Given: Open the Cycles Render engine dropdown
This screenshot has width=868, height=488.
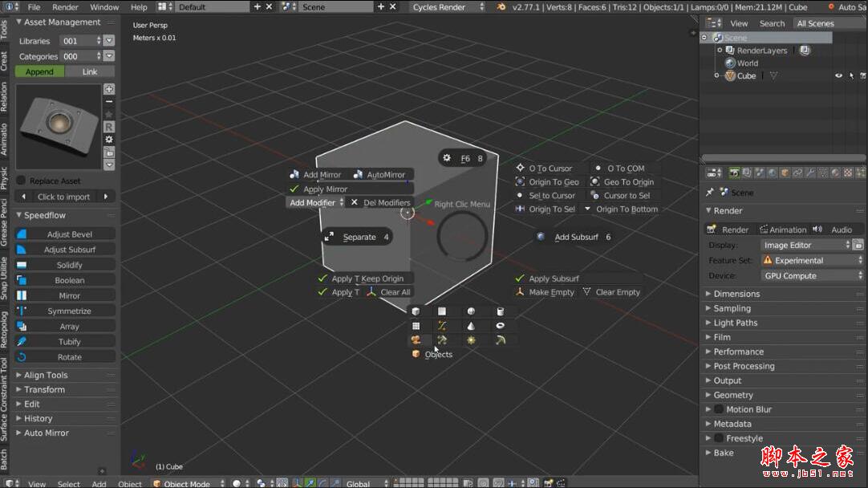Looking at the screenshot, I should coord(448,6).
